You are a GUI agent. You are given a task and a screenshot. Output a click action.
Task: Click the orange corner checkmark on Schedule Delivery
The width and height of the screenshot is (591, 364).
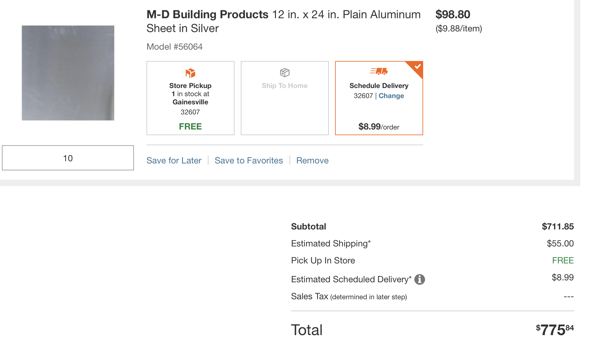(x=417, y=67)
